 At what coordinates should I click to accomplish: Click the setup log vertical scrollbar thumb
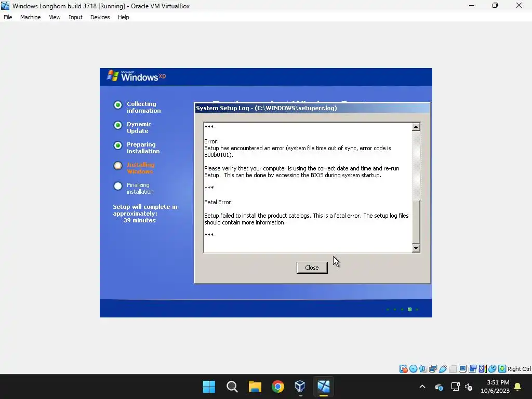tap(416, 221)
